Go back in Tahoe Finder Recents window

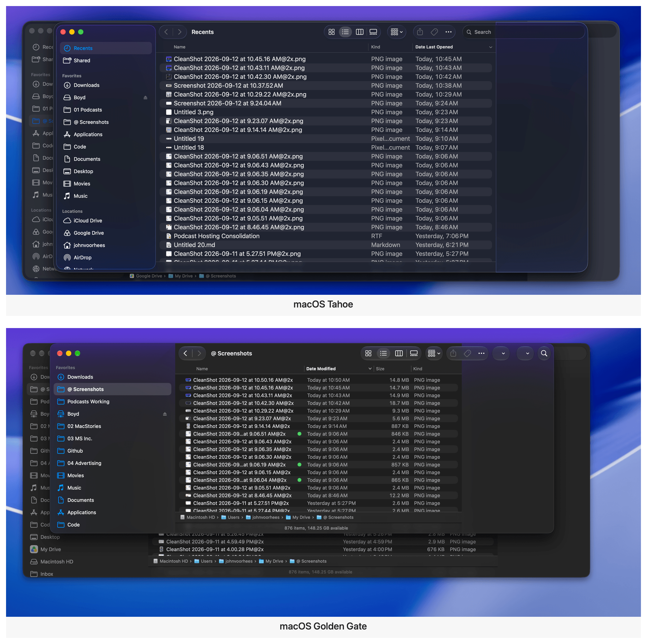(166, 32)
